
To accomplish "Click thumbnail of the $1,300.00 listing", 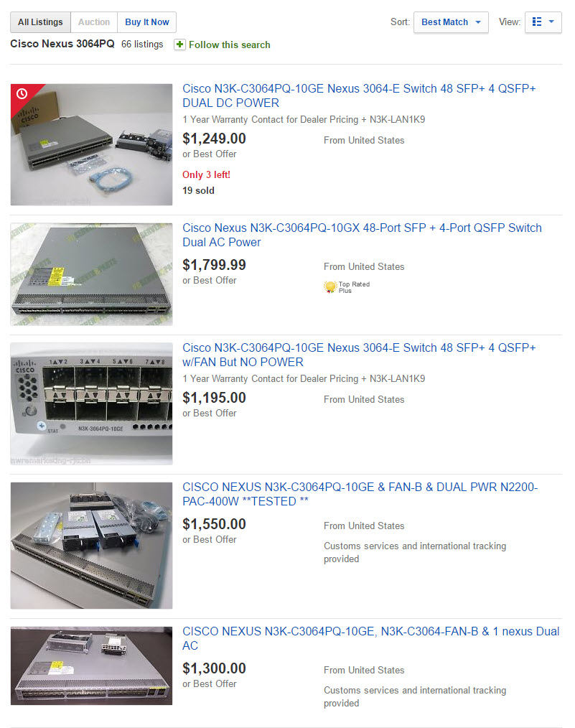I will pyautogui.click(x=91, y=666).
